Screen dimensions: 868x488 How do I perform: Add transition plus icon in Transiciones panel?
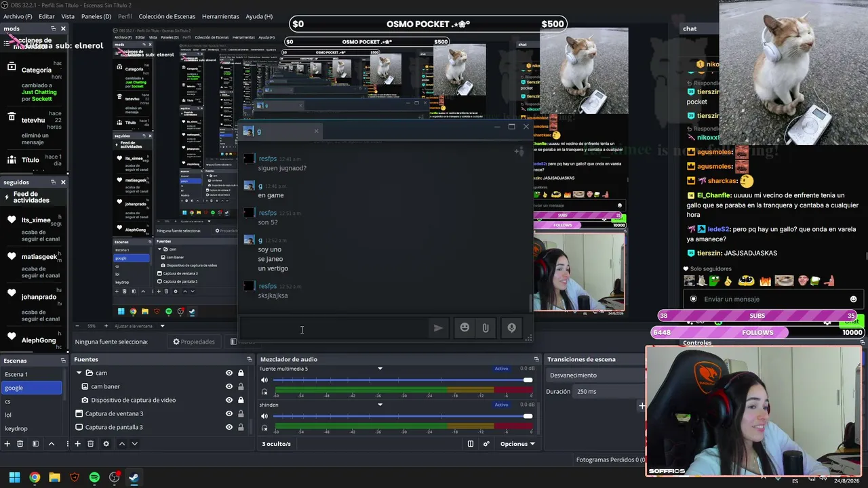(642, 406)
